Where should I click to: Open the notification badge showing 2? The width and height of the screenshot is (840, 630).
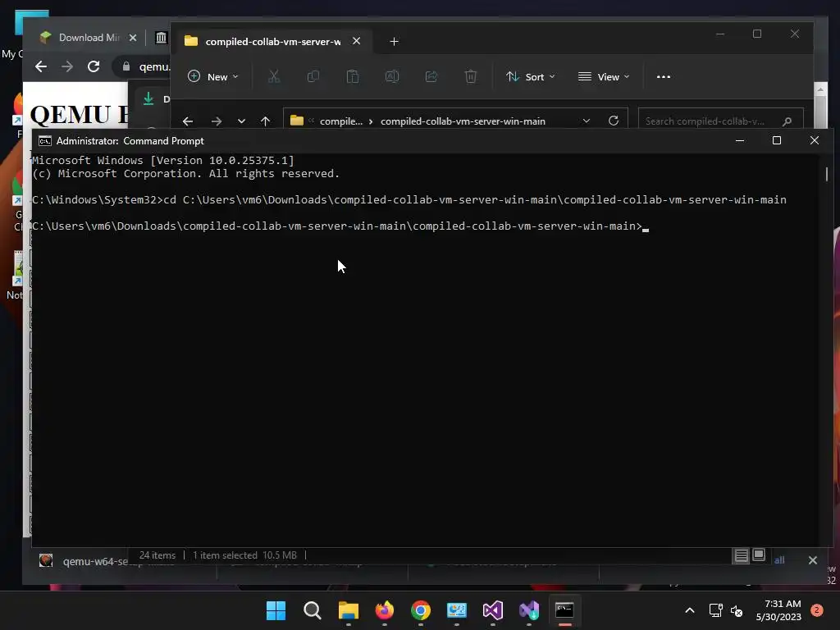tap(817, 610)
